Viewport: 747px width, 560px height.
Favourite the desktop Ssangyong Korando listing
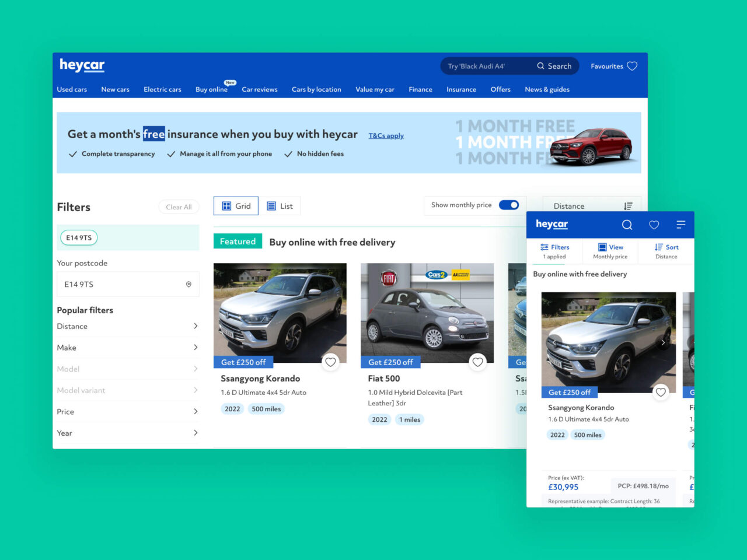(x=330, y=362)
